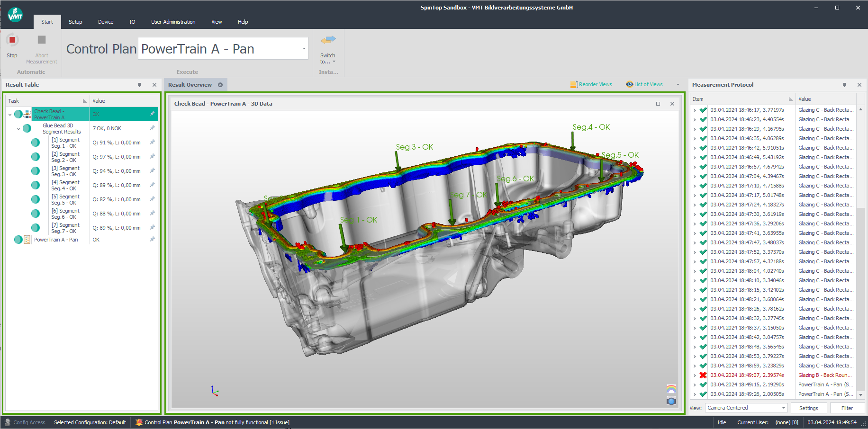868x429 pixels.
Task: Expand the 18:49:26 protocol entry
Action: pyautogui.click(x=695, y=394)
